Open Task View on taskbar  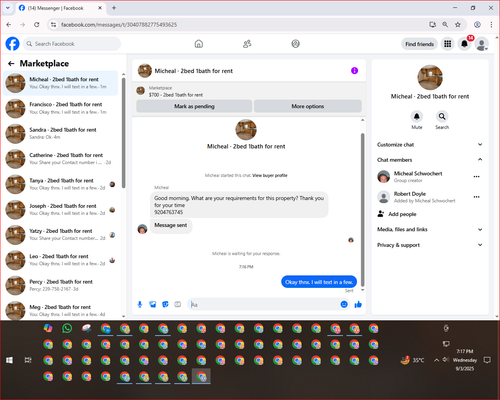click(28, 360)
